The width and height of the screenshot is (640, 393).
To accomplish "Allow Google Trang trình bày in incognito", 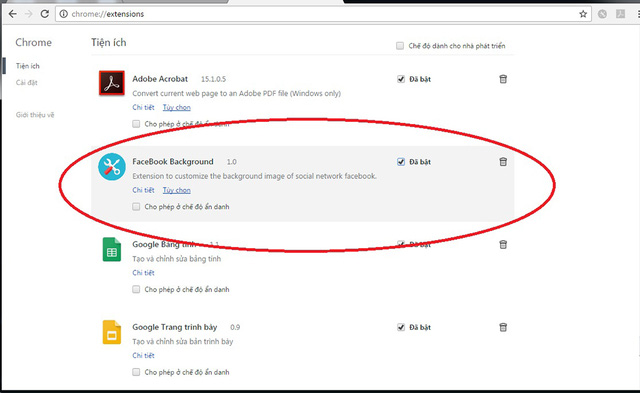I will pyautogui.click(x=136, y=372).
